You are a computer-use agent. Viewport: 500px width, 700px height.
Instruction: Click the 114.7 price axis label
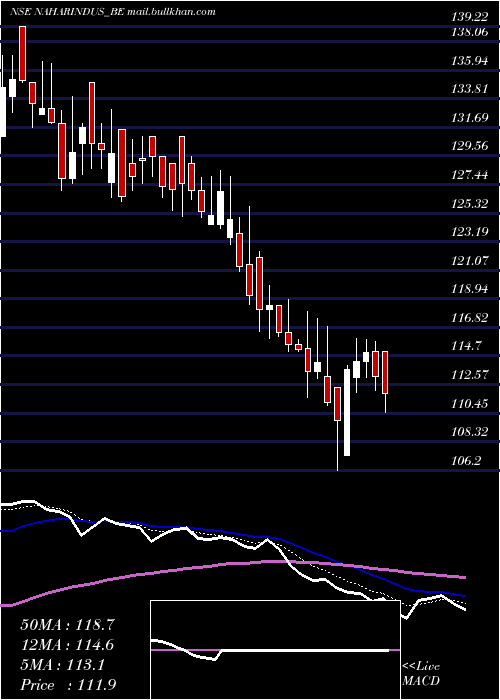click(x=467, y=346)
